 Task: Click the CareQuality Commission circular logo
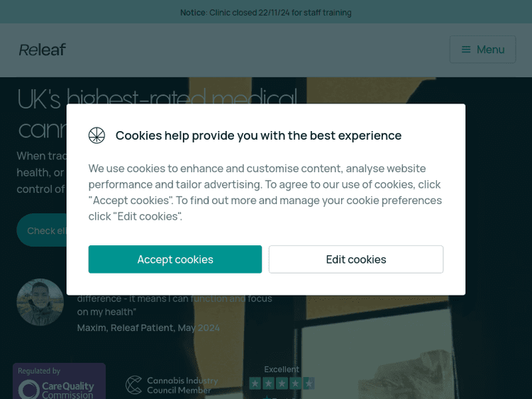[29, 389]
